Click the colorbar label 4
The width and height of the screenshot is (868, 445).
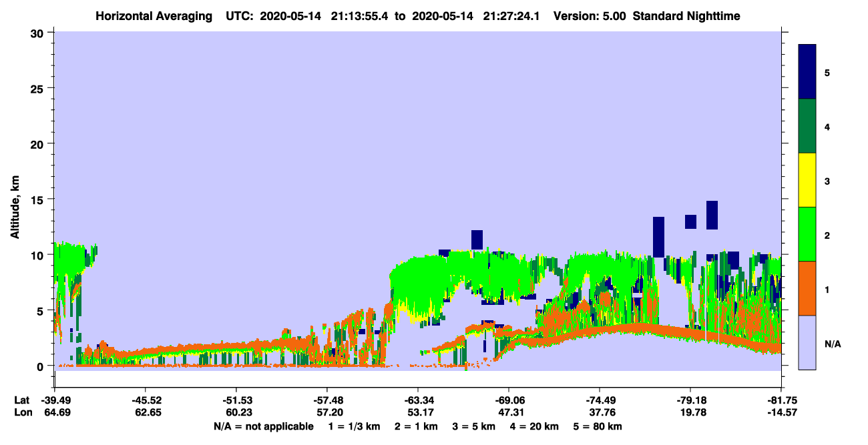coord(827,126)
